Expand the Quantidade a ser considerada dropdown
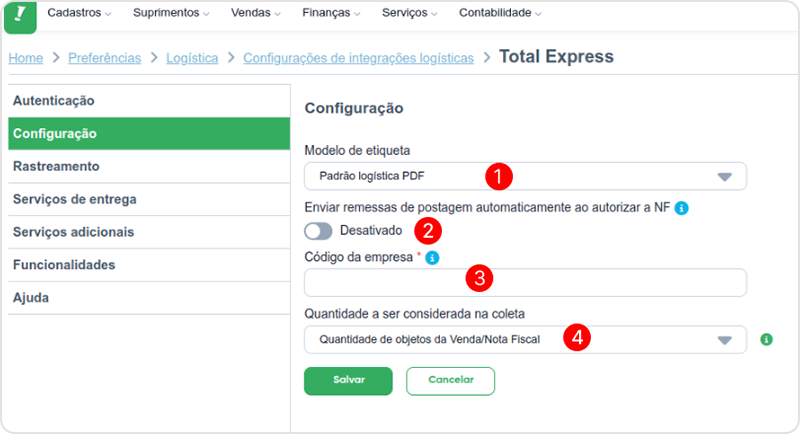This screenshot has height=434, width=800. point(525,339)
